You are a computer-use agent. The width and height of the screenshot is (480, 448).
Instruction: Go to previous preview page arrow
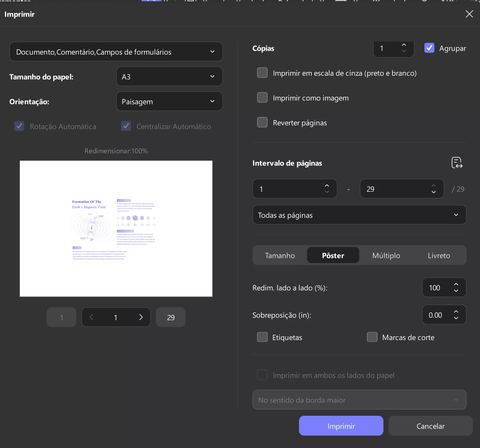91,317
